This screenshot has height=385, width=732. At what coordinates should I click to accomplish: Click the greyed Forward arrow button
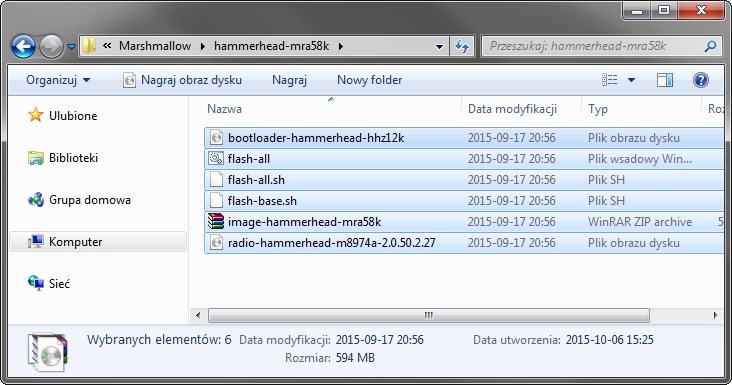tap(51, 46)
